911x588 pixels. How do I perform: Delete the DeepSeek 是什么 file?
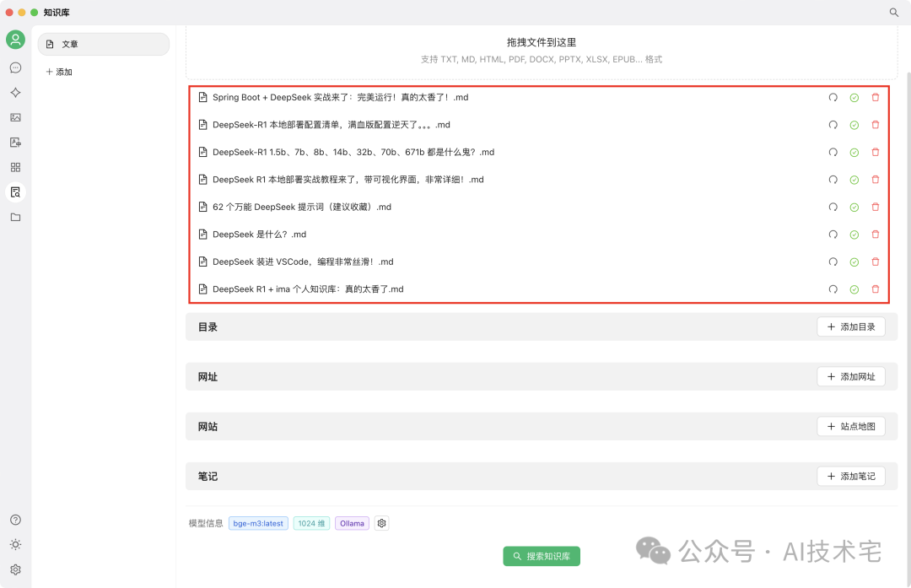876,235
